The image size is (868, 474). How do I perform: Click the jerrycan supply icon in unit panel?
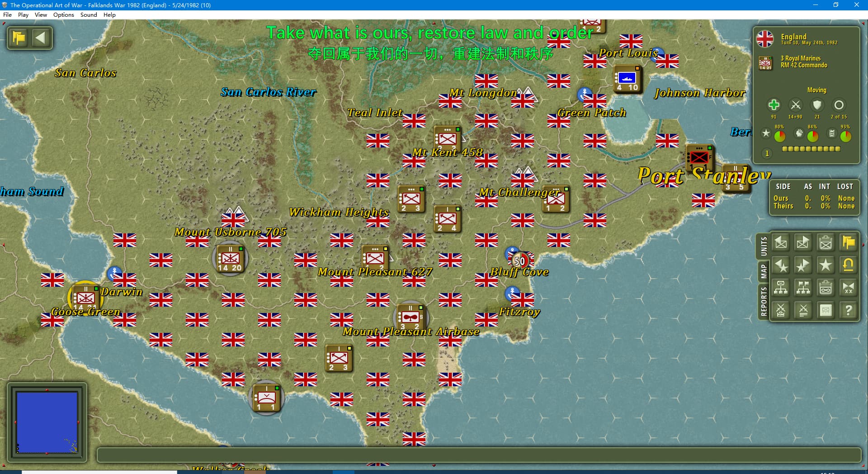[832, 133]
